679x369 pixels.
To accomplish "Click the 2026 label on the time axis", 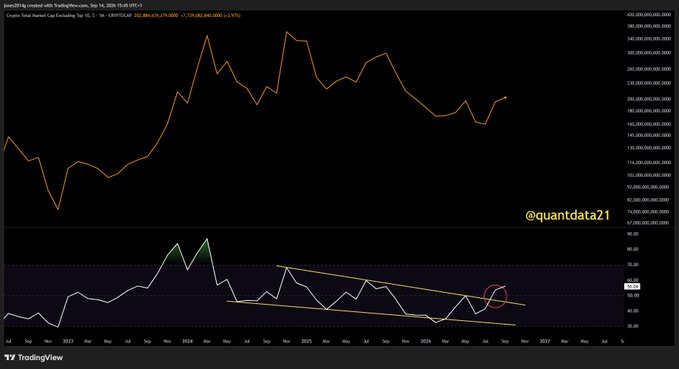I will [x=426, y=341].
